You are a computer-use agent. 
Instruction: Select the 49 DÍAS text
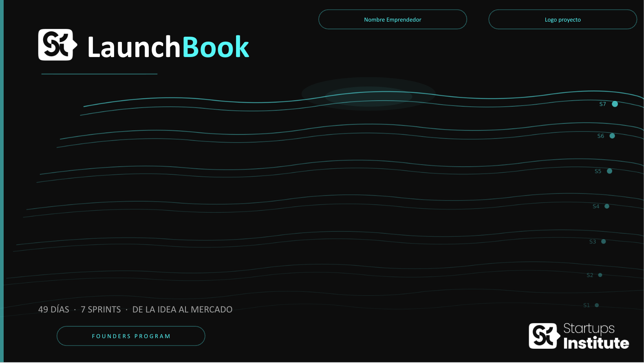(54, 310)
